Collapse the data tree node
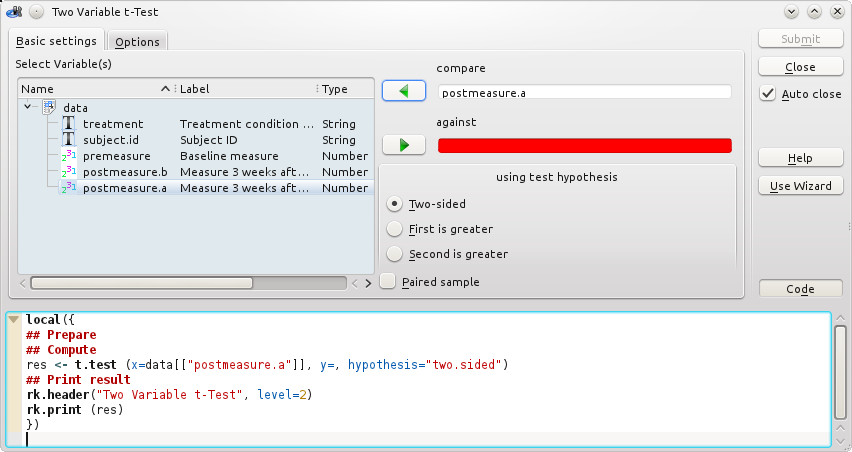The width and height of the screenshot is (852, 452). (x=27, y=107)
